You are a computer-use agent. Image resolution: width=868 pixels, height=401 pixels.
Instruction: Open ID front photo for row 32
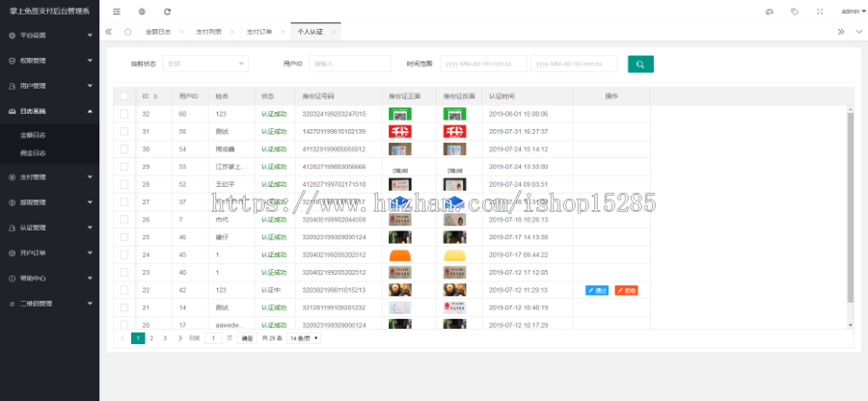(399, 115)
